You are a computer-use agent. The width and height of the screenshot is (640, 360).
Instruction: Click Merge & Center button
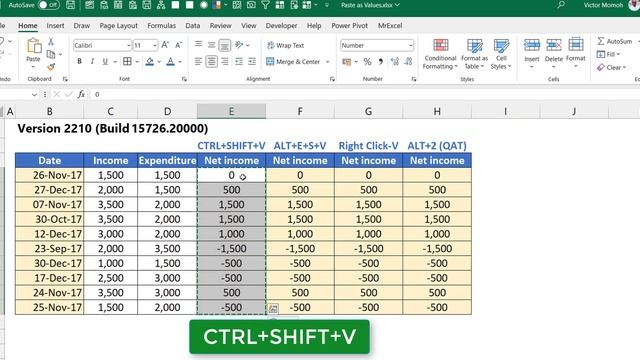coord(293,62)
